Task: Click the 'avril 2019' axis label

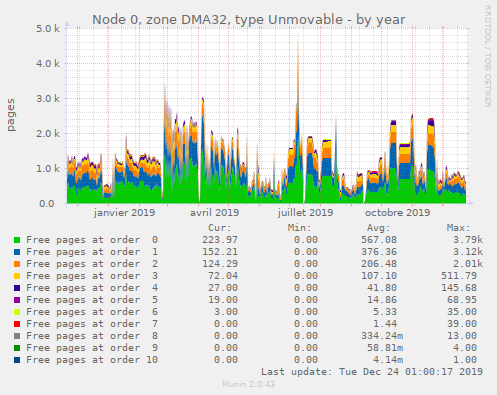Action: [215, 213]
